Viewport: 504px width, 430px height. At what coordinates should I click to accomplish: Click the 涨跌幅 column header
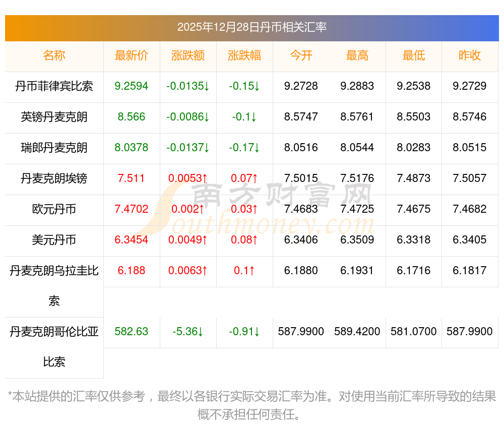coord(244,55)
